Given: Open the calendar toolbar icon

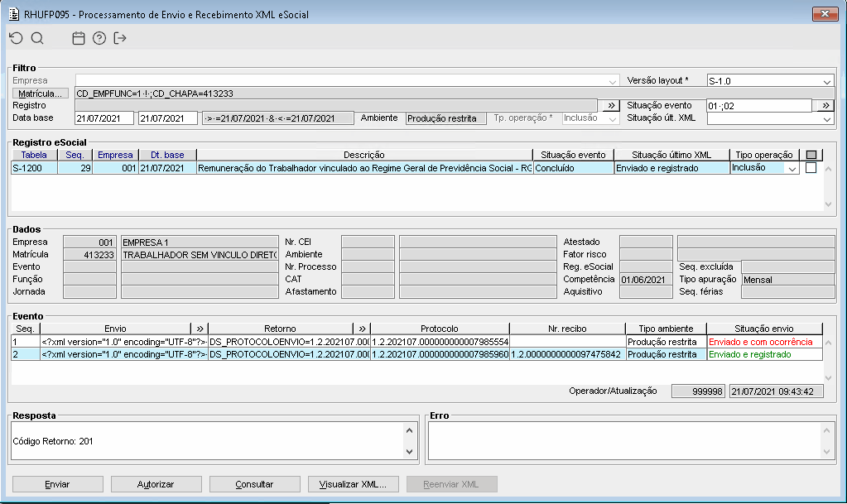Looking at the screenshot, I should point(79,38).
